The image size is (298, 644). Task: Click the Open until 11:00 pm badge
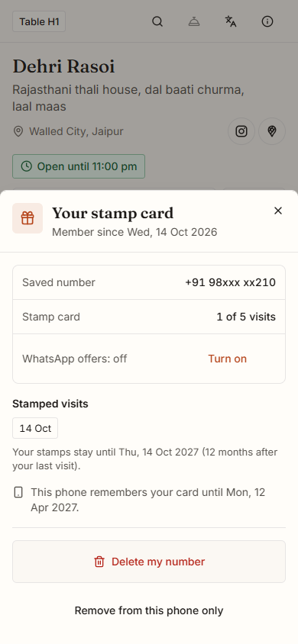[x=79, y=166]
